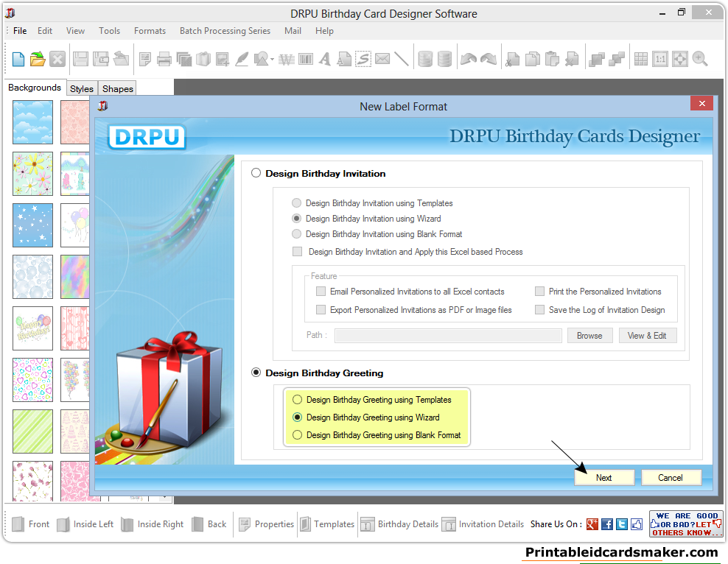Screen dimensions: 728x564
Task: Open the Formats menu
Action: 150,31
